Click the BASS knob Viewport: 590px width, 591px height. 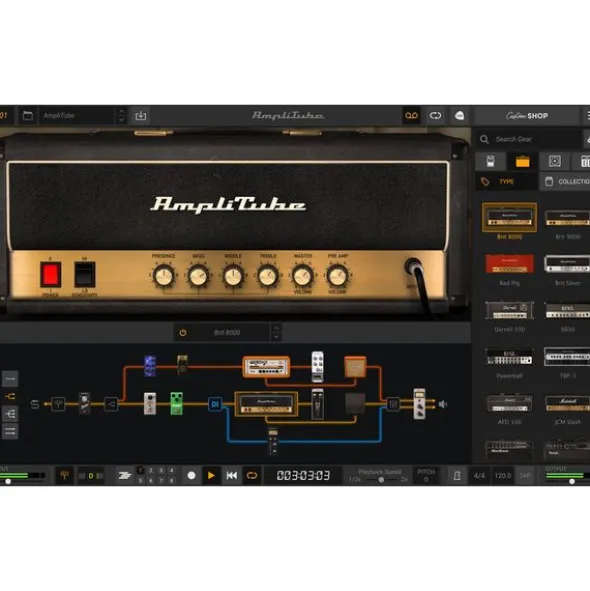pyautogui.click(x=198, y=276)
